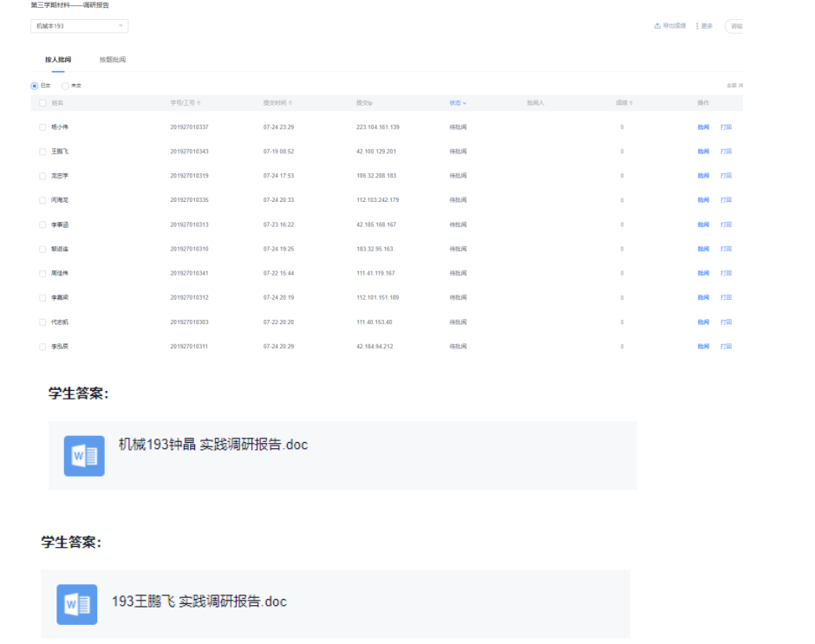
Task: Check the box for student 201927010343
Action: (42, 152)
